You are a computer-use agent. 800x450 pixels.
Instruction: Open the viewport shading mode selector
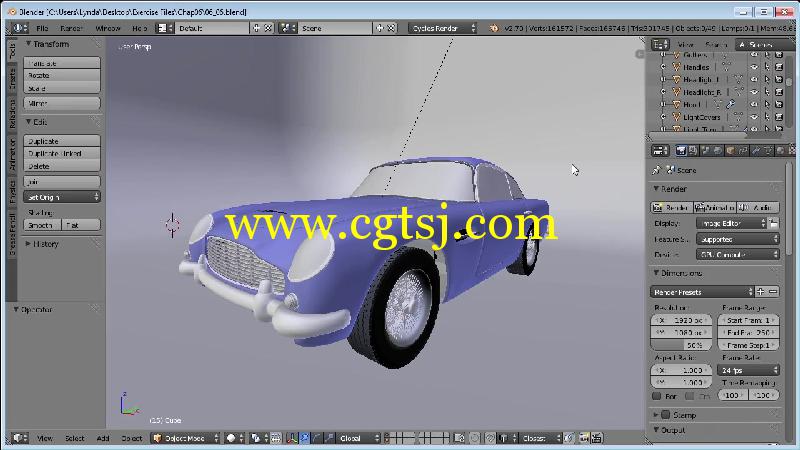(x=235, y=438)
